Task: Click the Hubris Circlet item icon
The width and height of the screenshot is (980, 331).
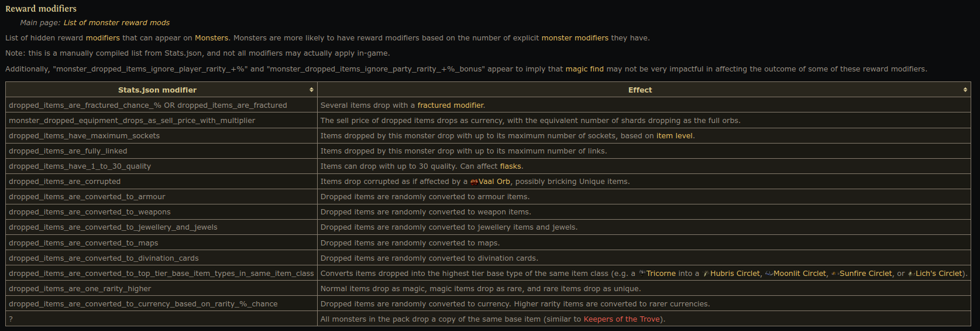Action: pyautogui.click(x=706, y=274)
